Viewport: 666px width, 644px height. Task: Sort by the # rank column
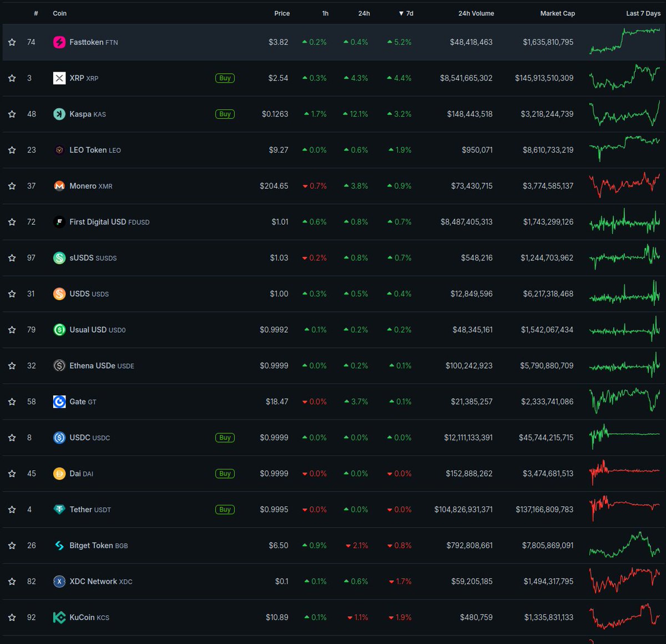(36, 13)
